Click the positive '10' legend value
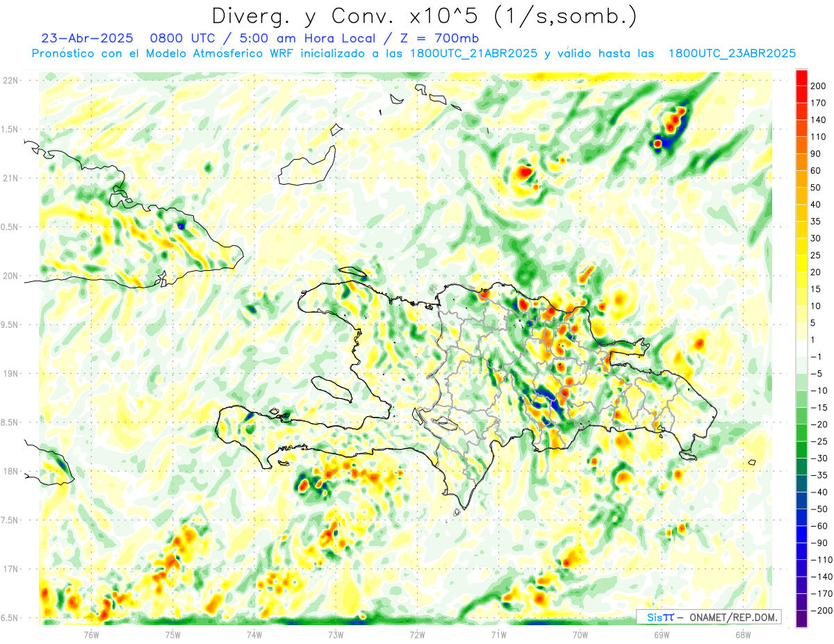 (x=816, y=306)
